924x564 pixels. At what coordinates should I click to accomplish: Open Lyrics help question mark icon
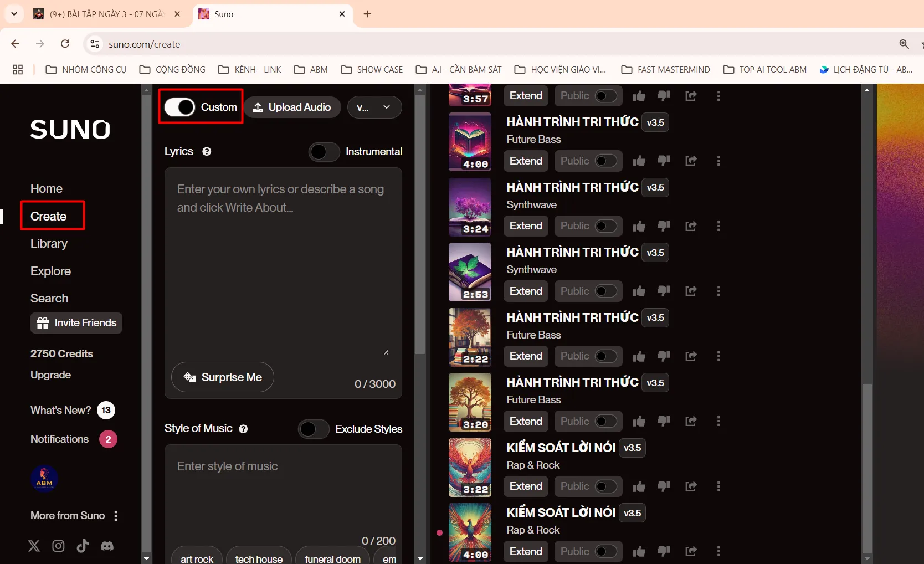point(207,151)
